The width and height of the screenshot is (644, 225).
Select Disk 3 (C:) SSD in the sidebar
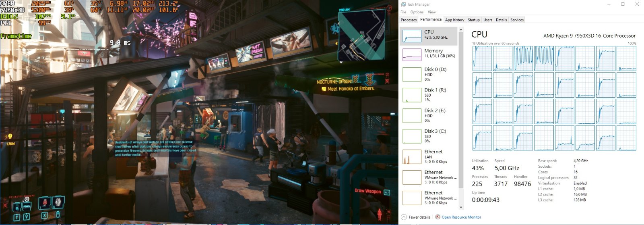point(429,136)
